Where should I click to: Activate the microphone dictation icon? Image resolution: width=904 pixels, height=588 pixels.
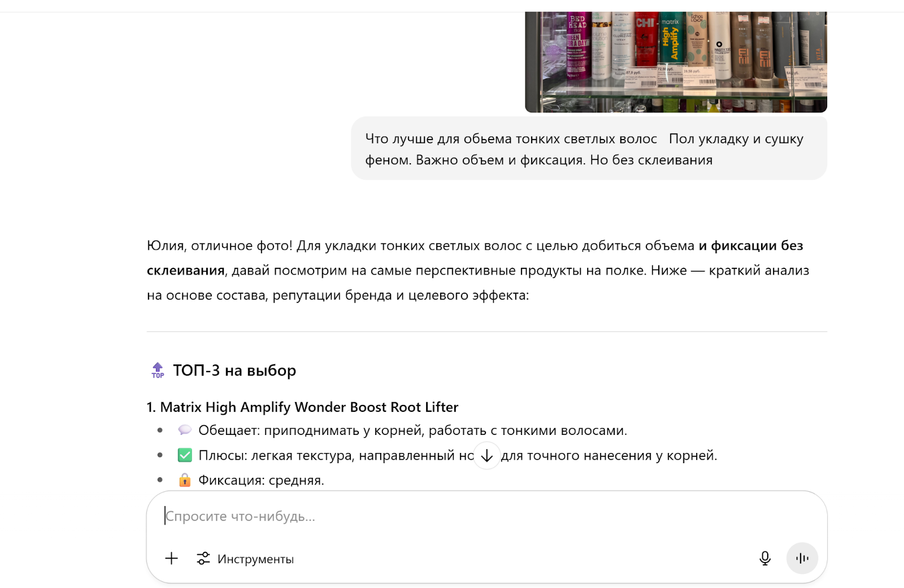[764, 558]
